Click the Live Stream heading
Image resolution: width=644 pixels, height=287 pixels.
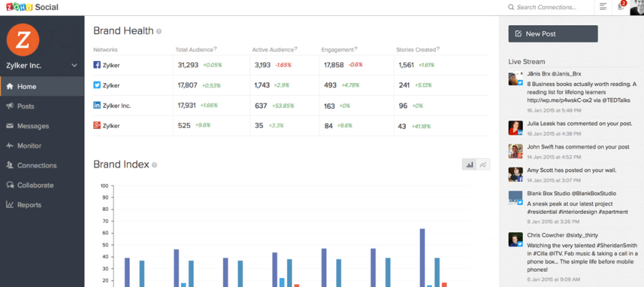(x=526, y=62)
